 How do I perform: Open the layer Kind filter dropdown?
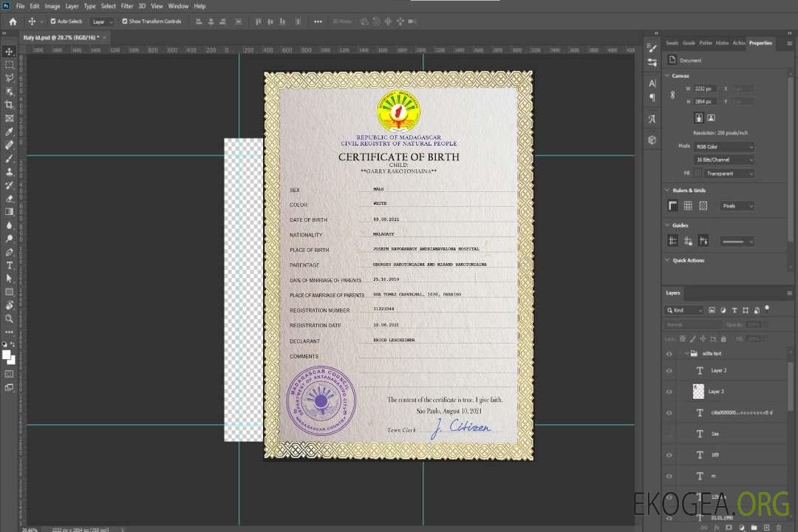click(x=683, y=310)
